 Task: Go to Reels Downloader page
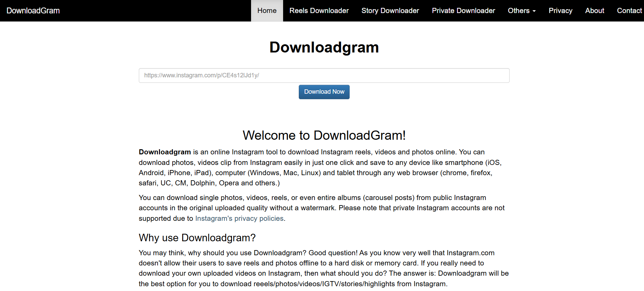point(319,11)
